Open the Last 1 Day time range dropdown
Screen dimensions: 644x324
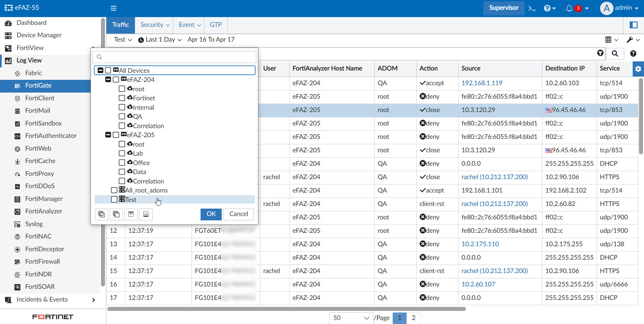click(159, 39)
